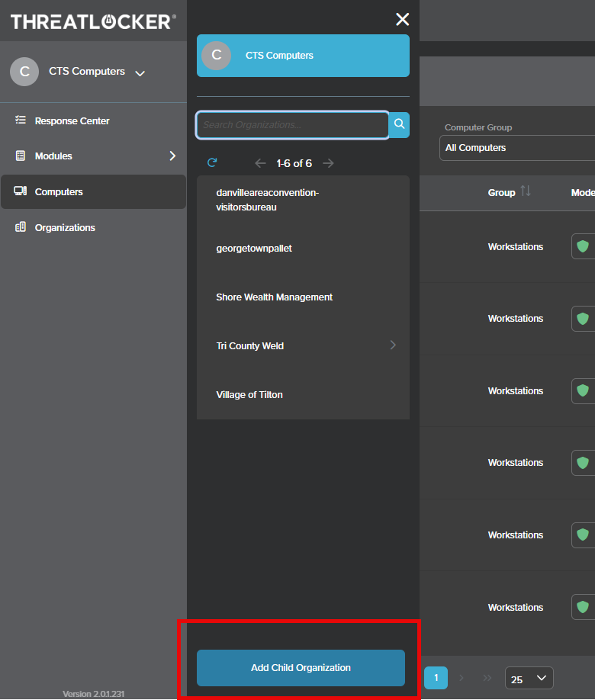Go to previous page of organizations

pos(260,163)
